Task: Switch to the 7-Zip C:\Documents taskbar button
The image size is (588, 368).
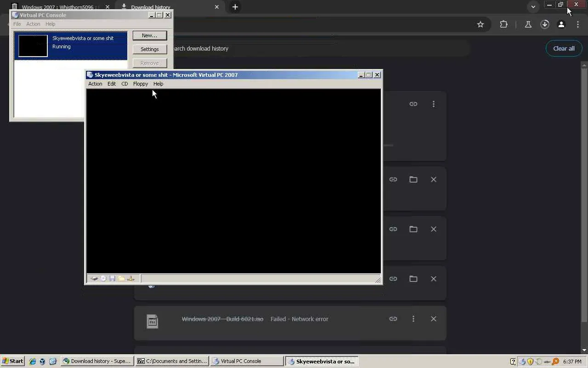Action: pos(173,361)
